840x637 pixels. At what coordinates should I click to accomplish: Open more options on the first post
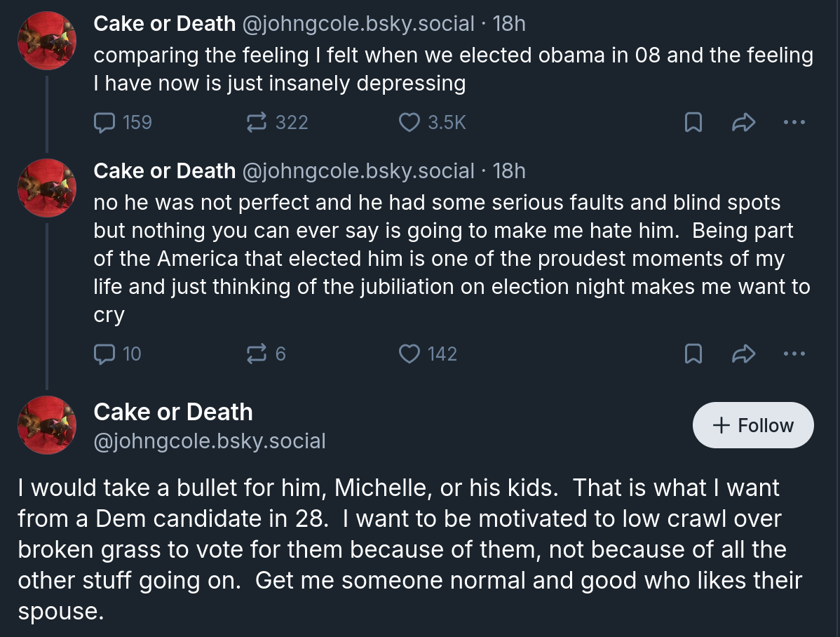(x=794, y=123)
